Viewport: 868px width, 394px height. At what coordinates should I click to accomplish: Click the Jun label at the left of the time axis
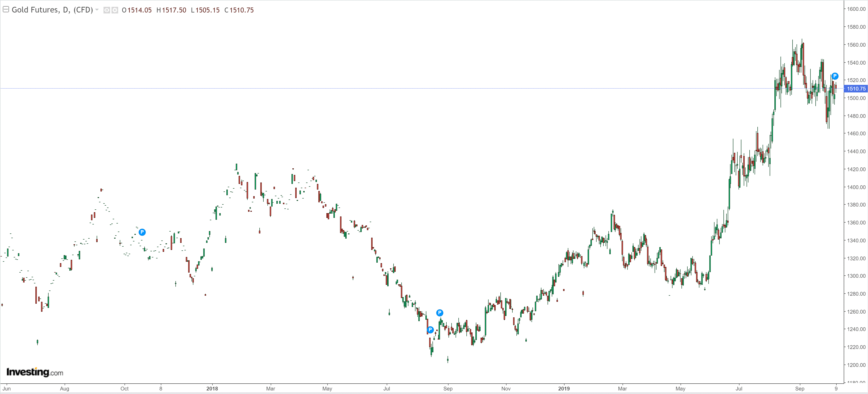pos(7,389)
